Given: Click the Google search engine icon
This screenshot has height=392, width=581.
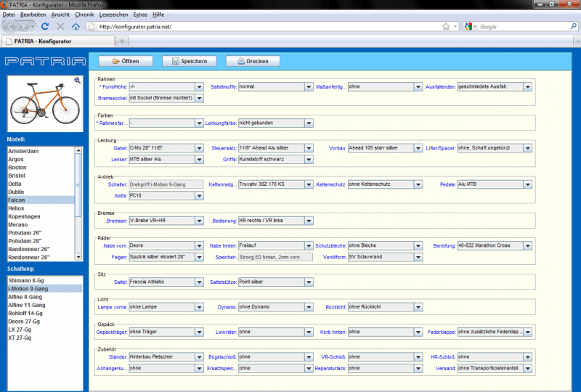Looking at the screenshot, I should (468, 26).
